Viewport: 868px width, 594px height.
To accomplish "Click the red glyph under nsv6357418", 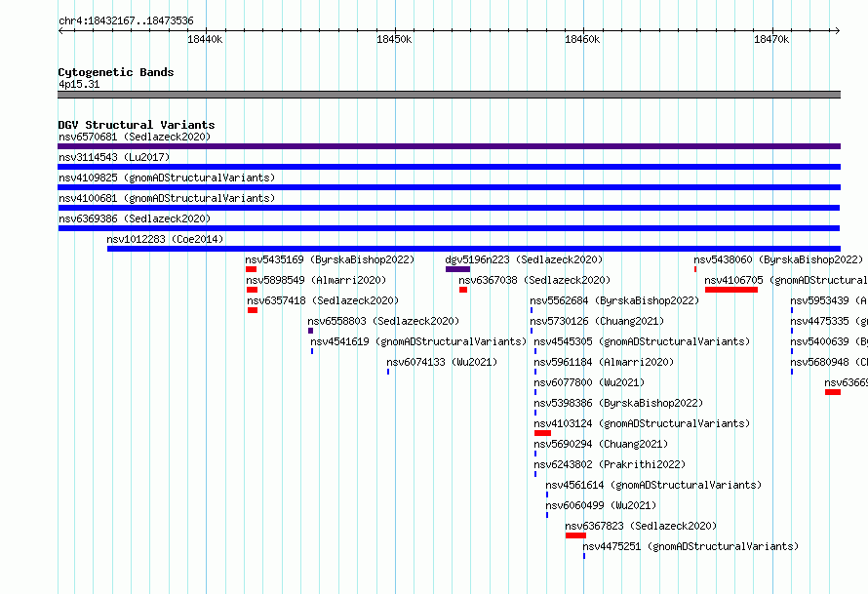I will pos(253,310).
